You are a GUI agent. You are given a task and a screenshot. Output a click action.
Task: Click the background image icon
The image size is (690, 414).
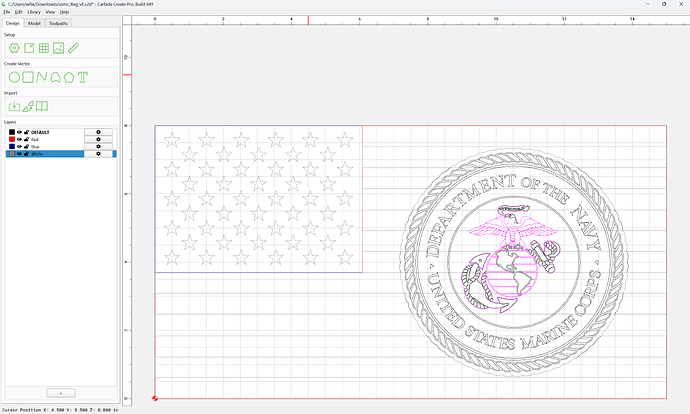tap(59, 48)
